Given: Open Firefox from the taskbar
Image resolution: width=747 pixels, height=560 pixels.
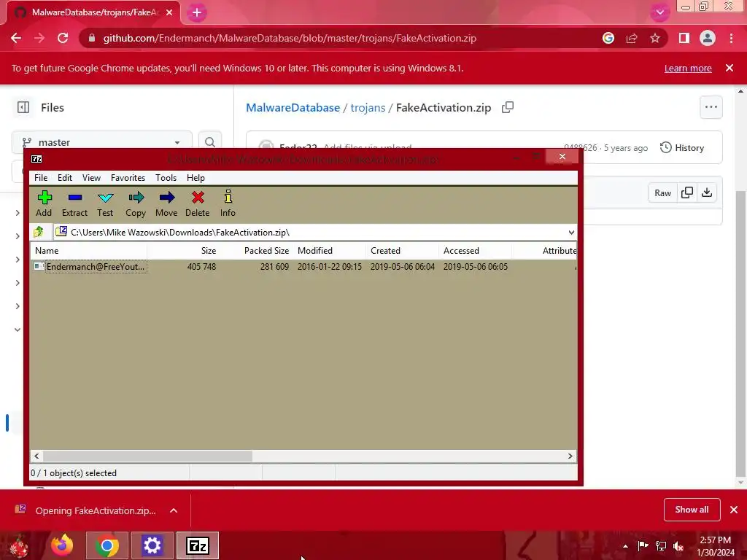Looking at the screenshot, I should [63, 545].
